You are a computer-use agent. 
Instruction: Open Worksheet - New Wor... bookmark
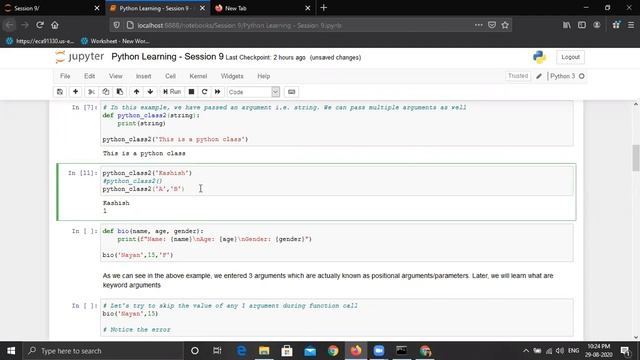click(115, 41)
